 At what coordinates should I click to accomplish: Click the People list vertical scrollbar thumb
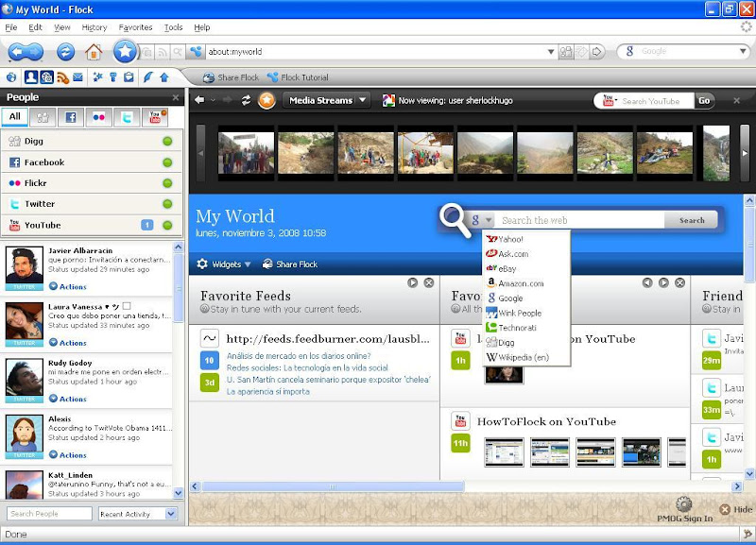[x=179, y=288]
